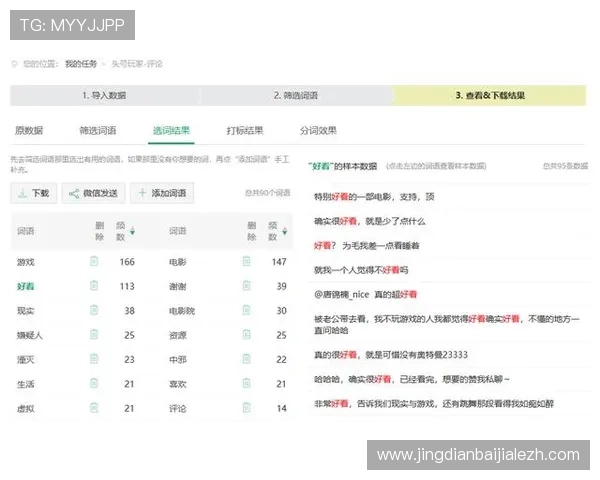Screen dimensions: 600x480
Task: Click the 添加词语 button
Action: [162, 193]
